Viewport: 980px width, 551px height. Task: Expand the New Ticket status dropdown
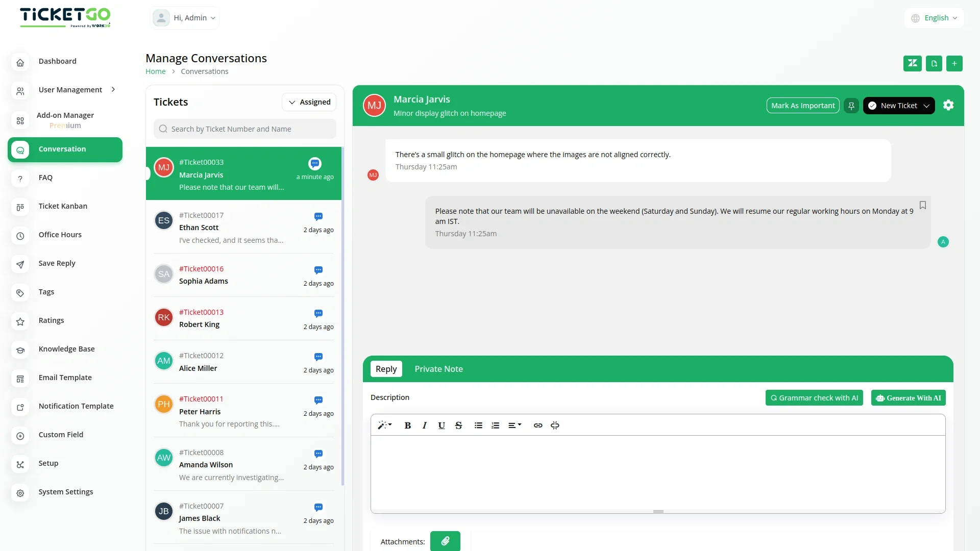coord(899,106)
